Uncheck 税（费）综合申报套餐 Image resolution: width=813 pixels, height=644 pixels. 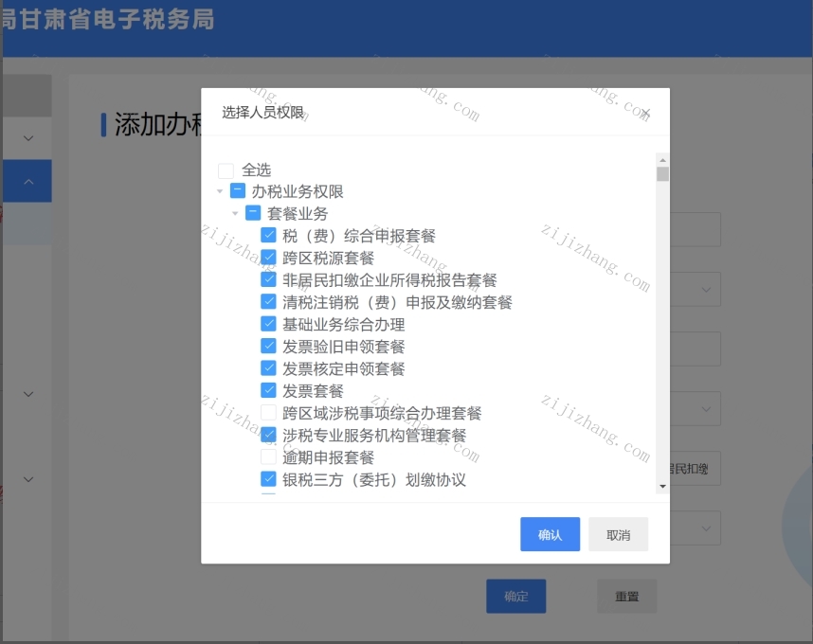(268, 235)
